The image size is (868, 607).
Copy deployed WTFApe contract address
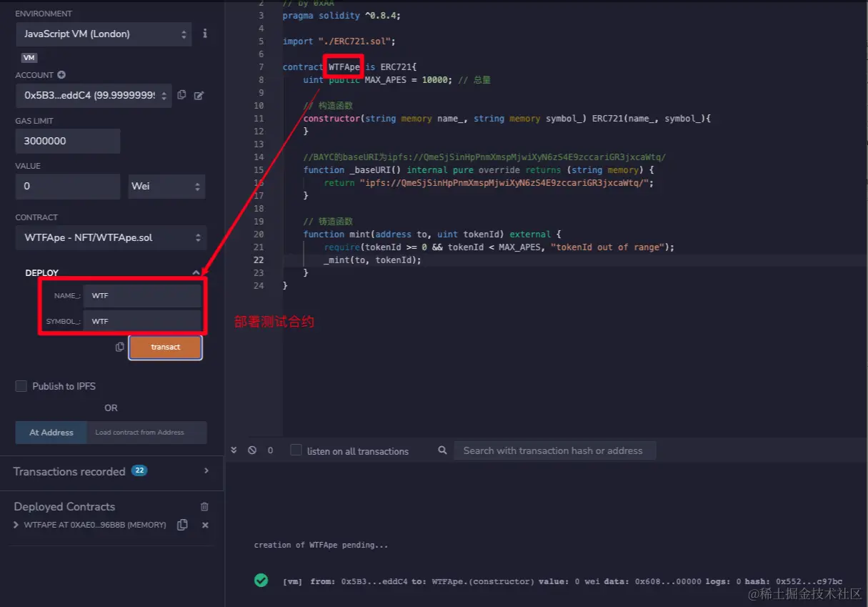(182, 525)
